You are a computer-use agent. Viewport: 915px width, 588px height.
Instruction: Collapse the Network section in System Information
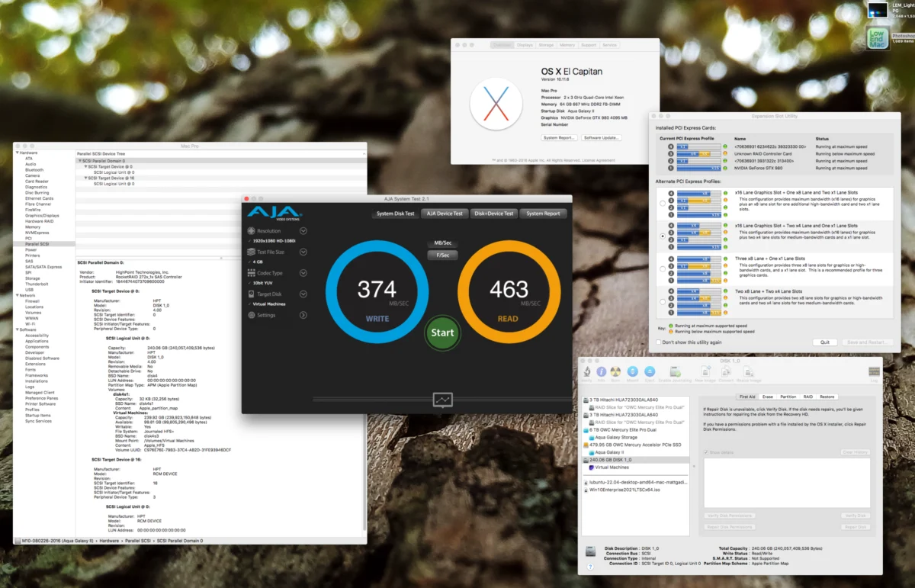click(17, 295)
